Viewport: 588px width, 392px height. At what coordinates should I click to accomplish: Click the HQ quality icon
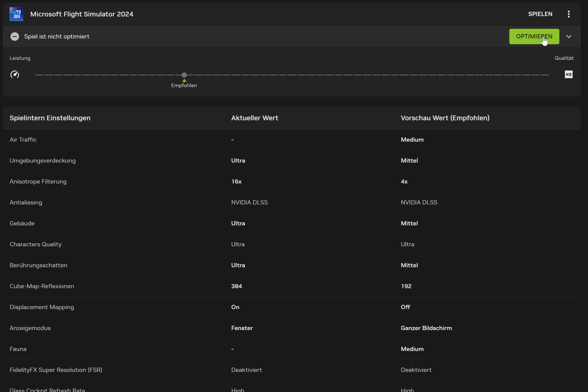click(x=568, y=74)
